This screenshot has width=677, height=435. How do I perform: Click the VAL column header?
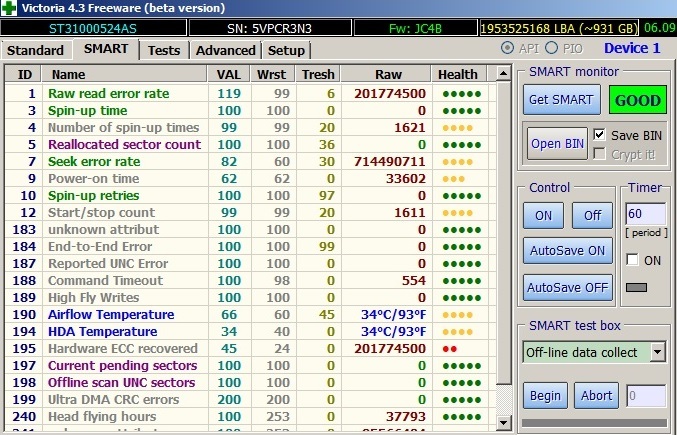coord(229,74)
